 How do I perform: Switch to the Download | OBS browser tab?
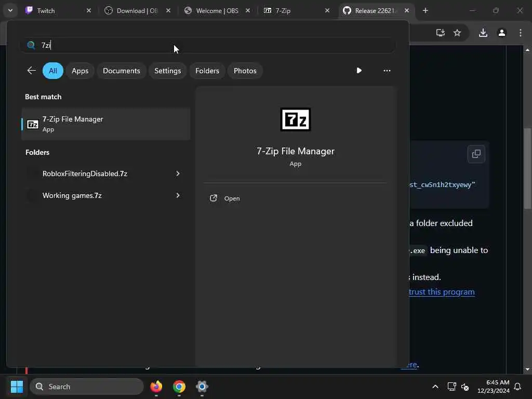(137, 10)
